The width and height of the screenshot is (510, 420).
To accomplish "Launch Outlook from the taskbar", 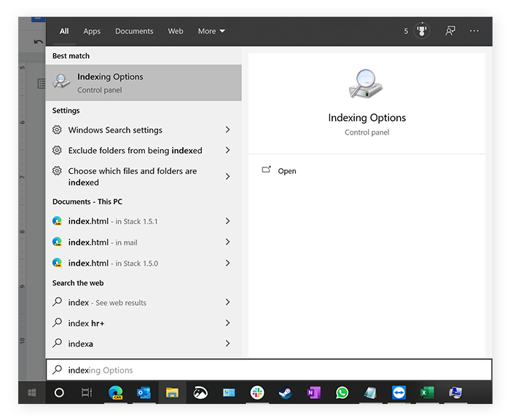I will [x=144, y=393].
